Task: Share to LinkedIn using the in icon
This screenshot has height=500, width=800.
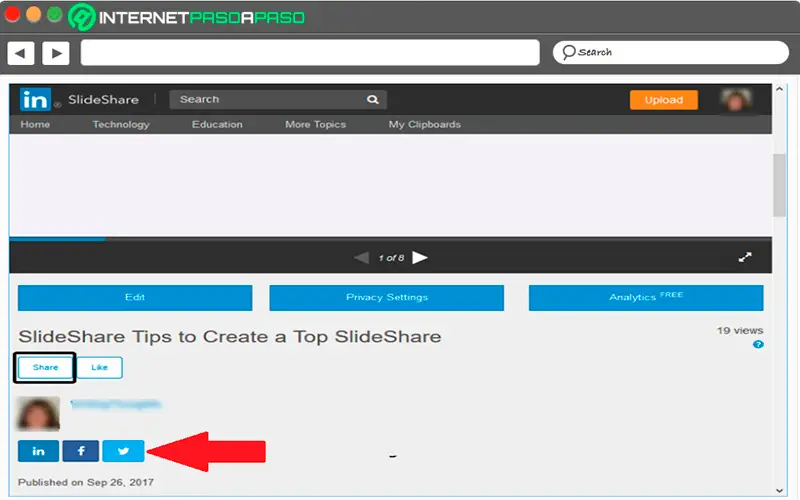Action: pyautogui.click(x=38, y=451)
